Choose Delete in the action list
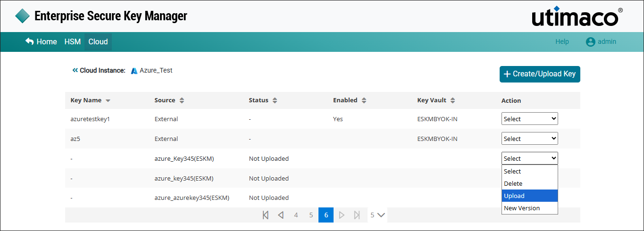Viewport: 644px width, 231px height. tap(529, 183)
